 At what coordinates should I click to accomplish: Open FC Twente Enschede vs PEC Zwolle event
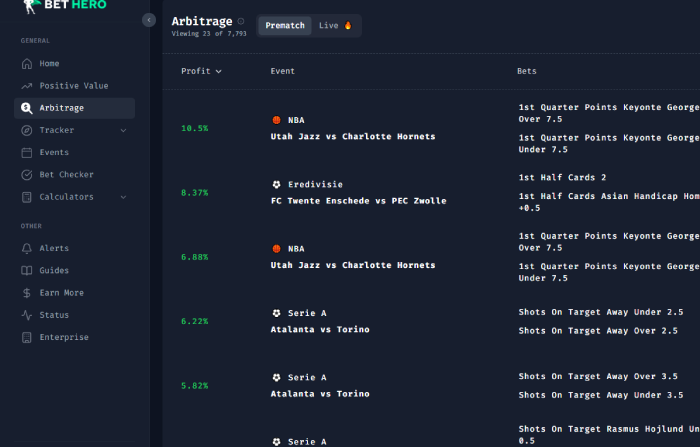pos(358,201)
